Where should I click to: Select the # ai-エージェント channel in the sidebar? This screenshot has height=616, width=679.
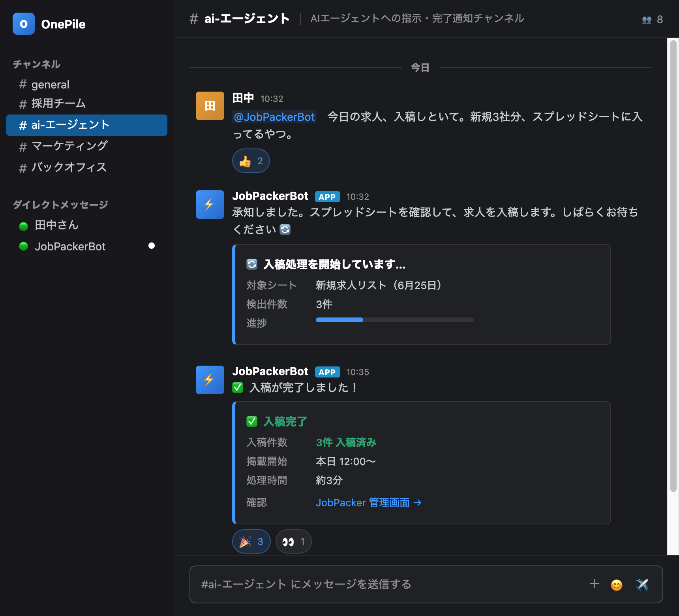pyautogui.click(x=87, y=125)
